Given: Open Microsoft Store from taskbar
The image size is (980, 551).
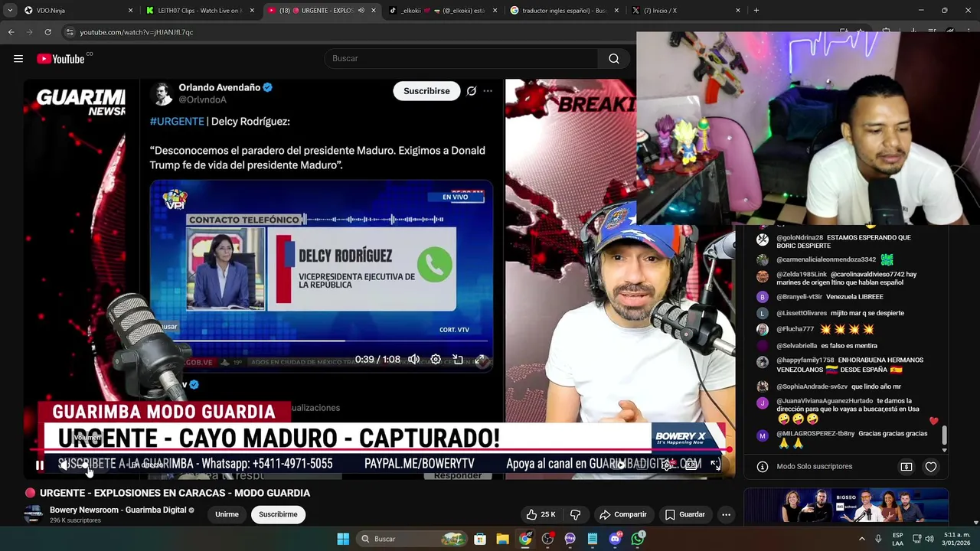Looking at the screenshot, I should (x=479, y=539).
